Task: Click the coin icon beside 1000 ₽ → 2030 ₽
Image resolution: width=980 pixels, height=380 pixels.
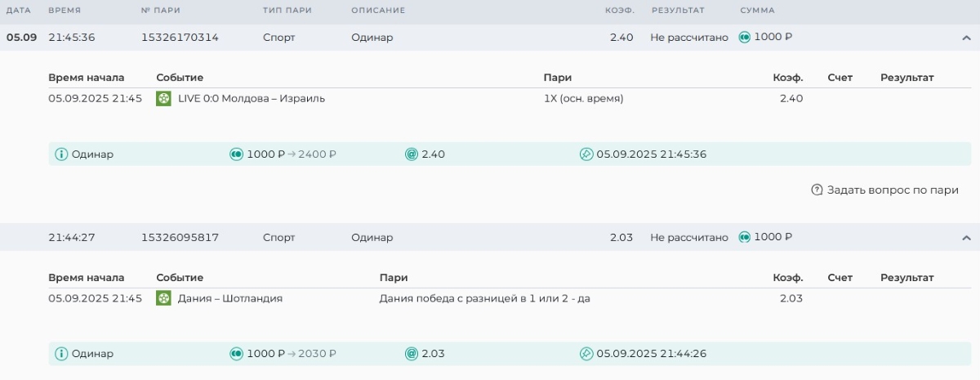Action: [237, 354]
